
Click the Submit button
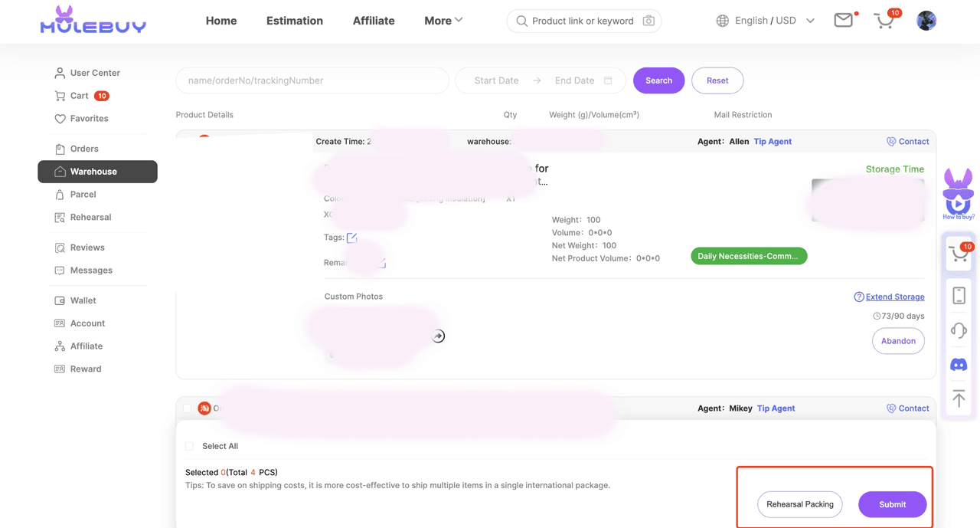point(893,504)
